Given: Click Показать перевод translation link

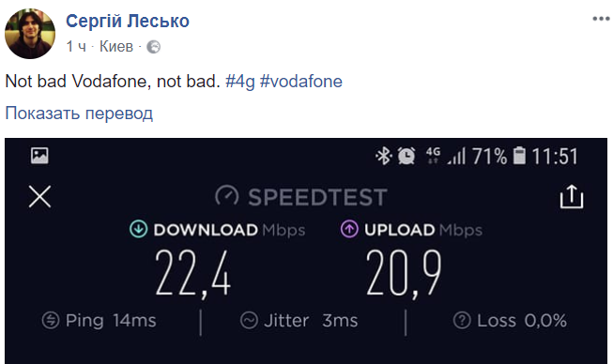Looking at the screenshot, I should (x=79, y=114).
